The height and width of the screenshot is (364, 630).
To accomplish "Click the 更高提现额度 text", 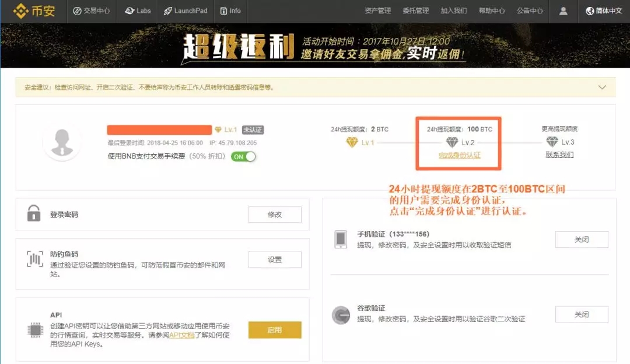I will point(559,129).
